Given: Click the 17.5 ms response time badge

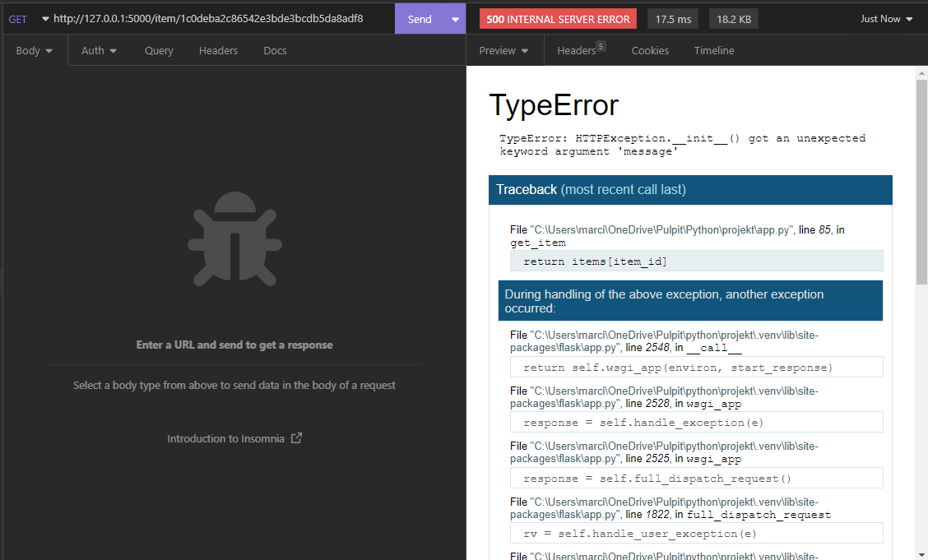Looking at the screenshot, I should 673,19.
